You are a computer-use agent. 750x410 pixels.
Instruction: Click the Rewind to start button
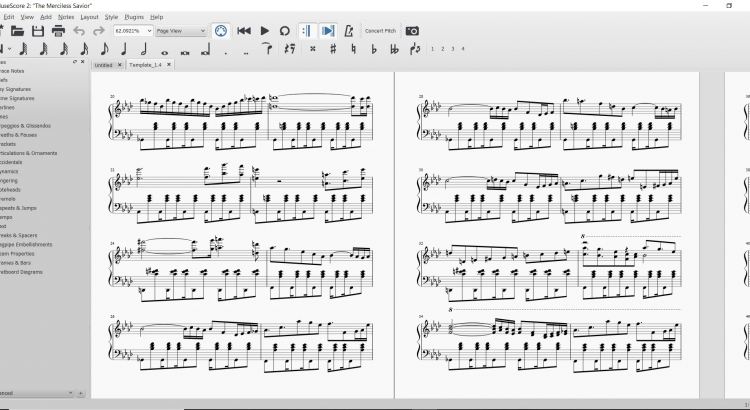click(244, 31)
